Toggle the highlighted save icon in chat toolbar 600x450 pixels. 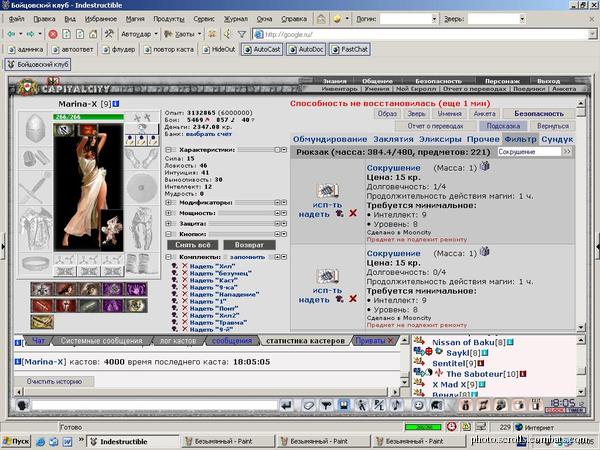pos(344,405)
